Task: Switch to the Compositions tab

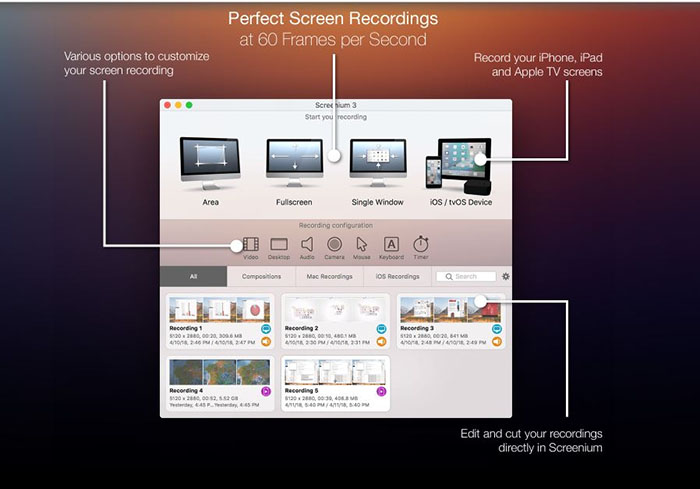Action: pyautogui.click(x=261, y=276)
